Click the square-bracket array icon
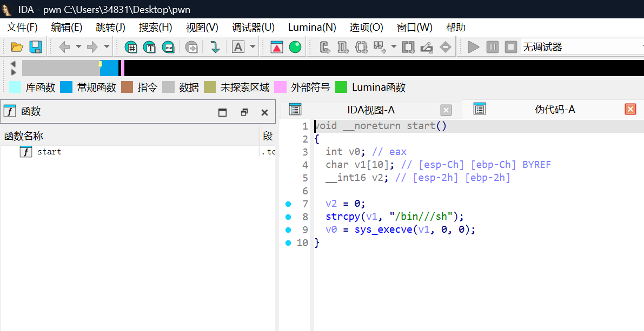This screenshot has width=644, height=331. pos(408,47)
